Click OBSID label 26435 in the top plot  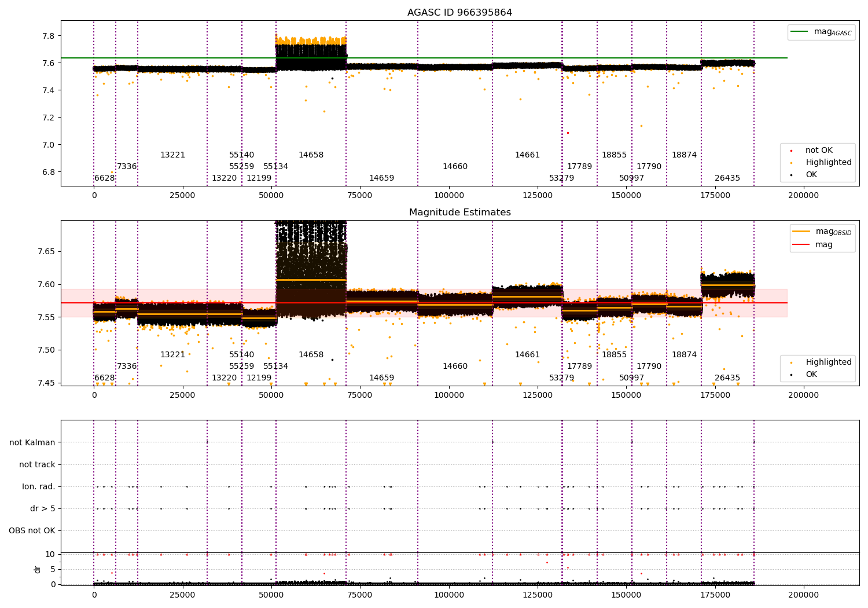727,178
